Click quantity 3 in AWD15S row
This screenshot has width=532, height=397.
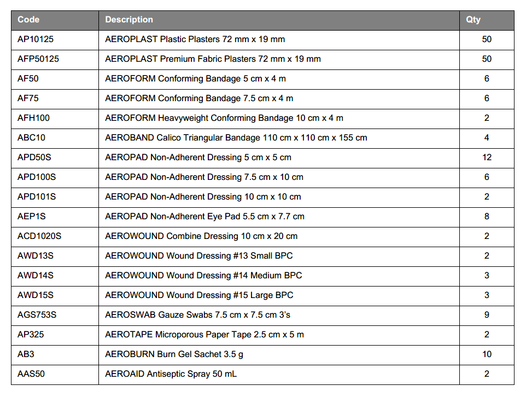tap(487, 295)
